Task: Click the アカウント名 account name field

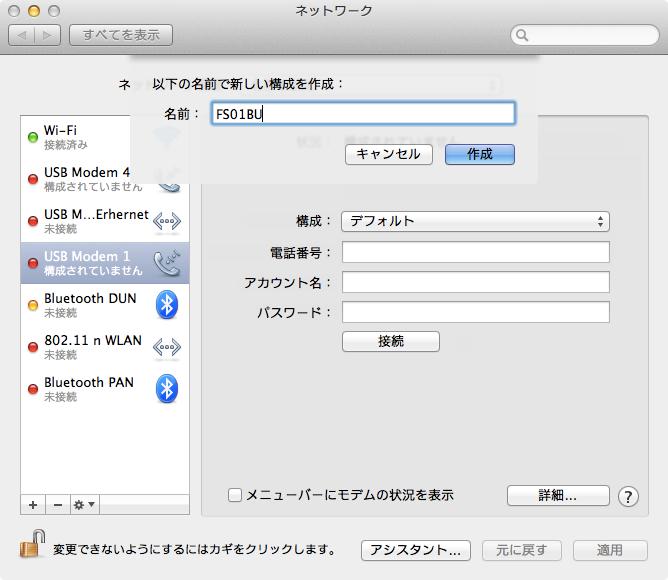Action: [475, 282]
